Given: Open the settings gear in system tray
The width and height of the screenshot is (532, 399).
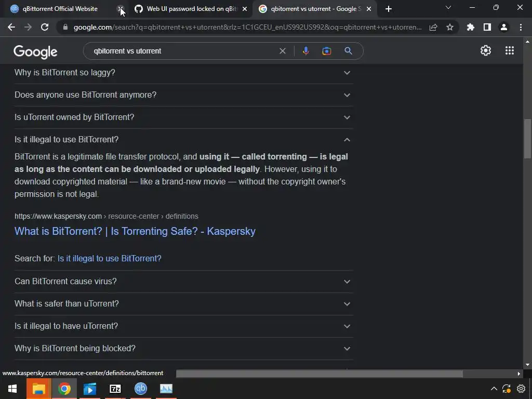Looking at the screenshot, I should point(521,389).
